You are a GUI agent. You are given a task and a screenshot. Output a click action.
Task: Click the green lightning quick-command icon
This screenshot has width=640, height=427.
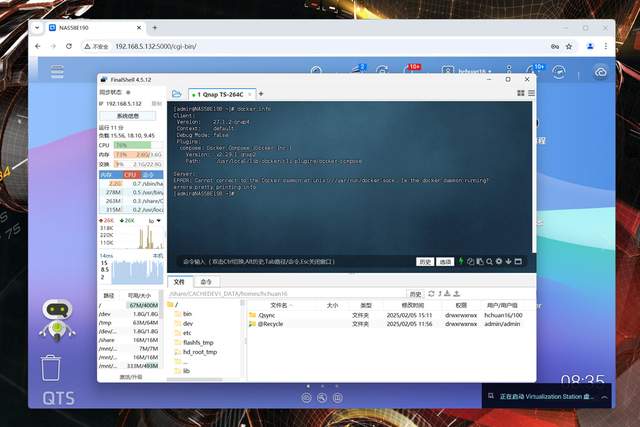pyautogui.click(x=461, y=261)
